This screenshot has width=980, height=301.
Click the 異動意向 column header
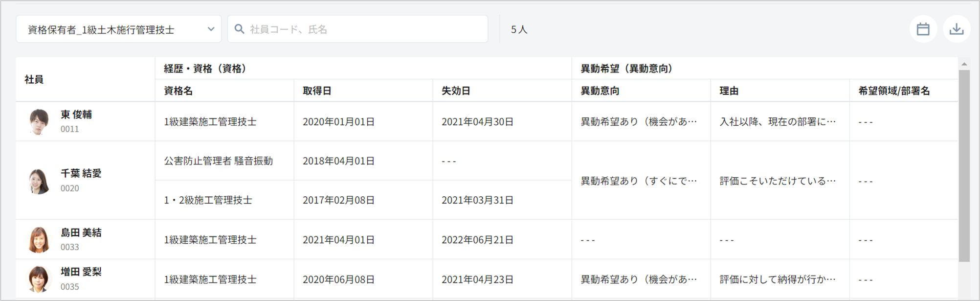600,91
